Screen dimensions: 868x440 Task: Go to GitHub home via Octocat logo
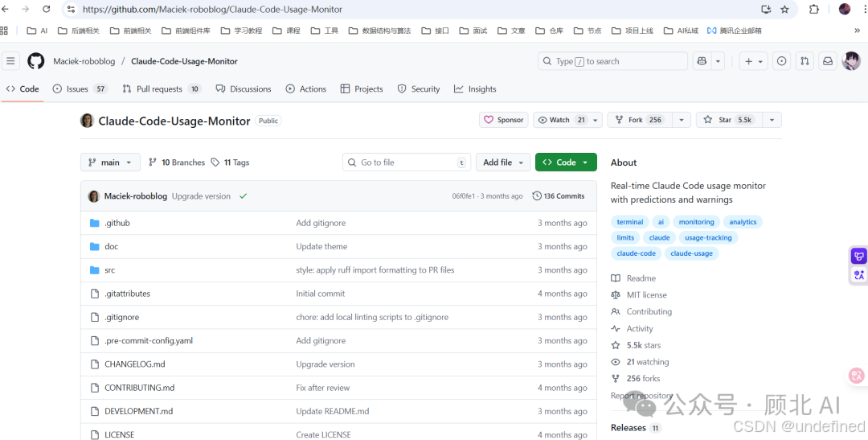coord(36,61)
